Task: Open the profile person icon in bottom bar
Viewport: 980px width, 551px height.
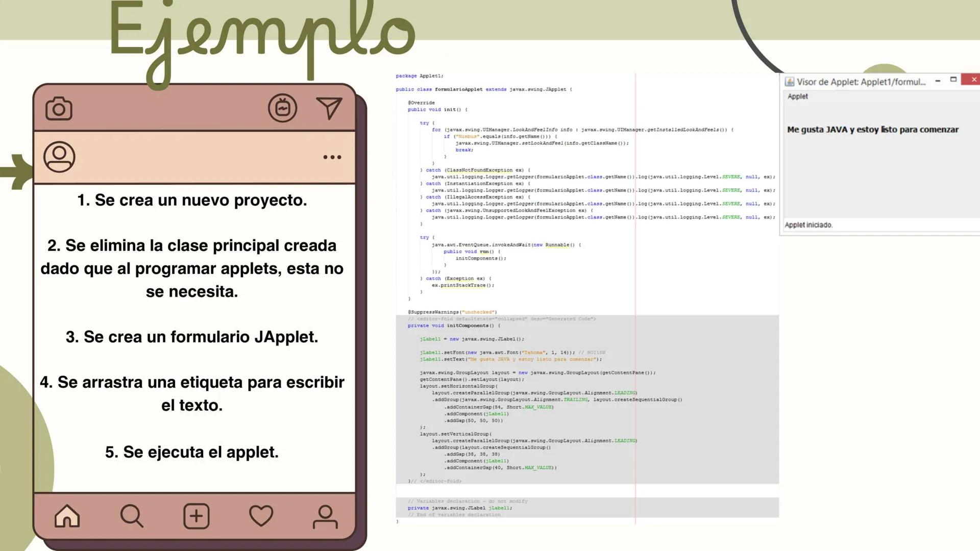Action: click(x=326, y=517)
